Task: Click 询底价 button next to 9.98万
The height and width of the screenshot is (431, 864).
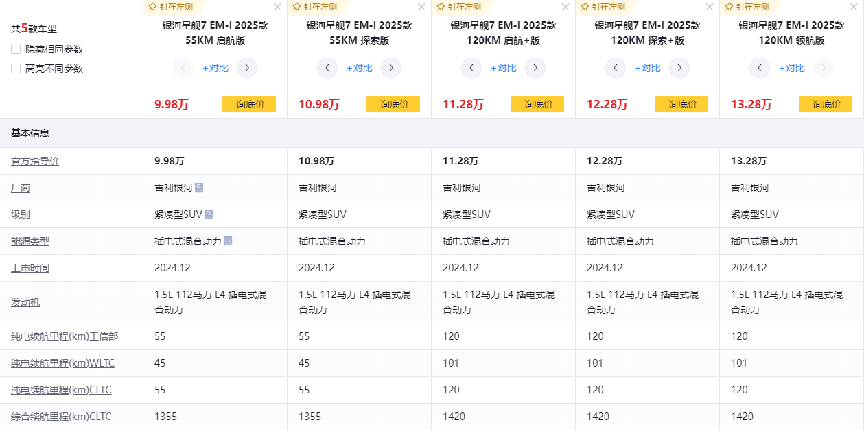Action: coord(249,104)
